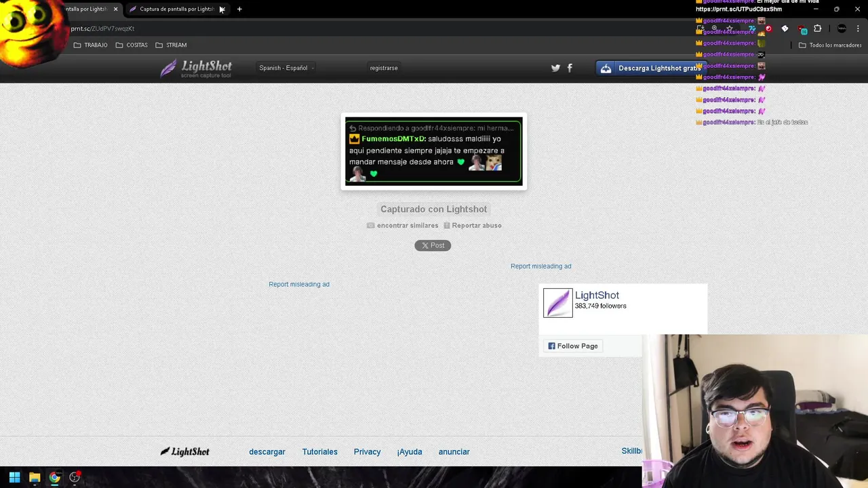Click extension icon with 16 badge
The image size is (868, 488).
pyautogui.click(x=803, y=29)
